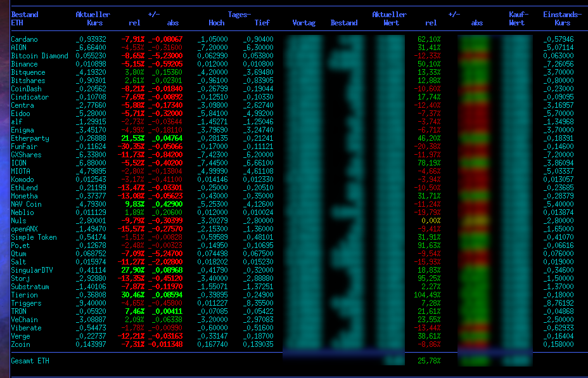Viewport: 588px width, 378px height.
Task: Select ICON in the holdings list
Action: [19, 163]
